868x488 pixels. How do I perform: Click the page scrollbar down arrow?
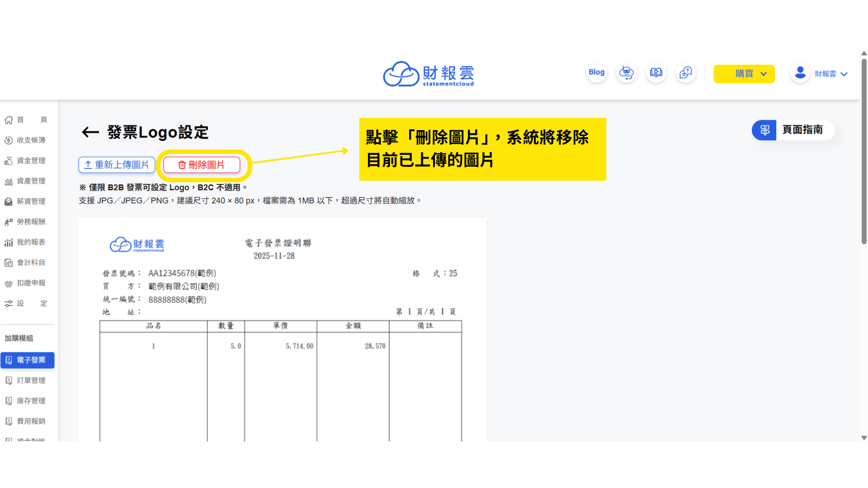point(864,437)
